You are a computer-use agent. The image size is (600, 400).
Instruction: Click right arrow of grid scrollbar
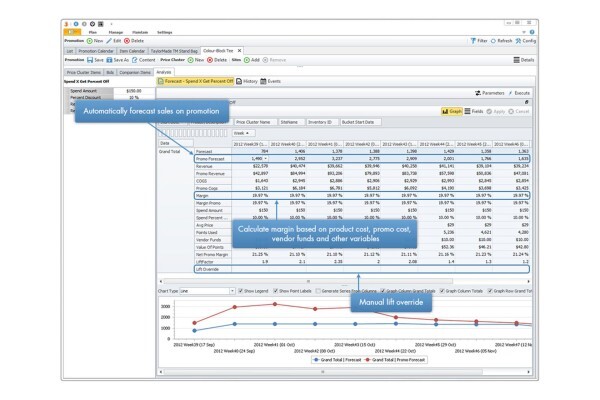tap(528, 281)
